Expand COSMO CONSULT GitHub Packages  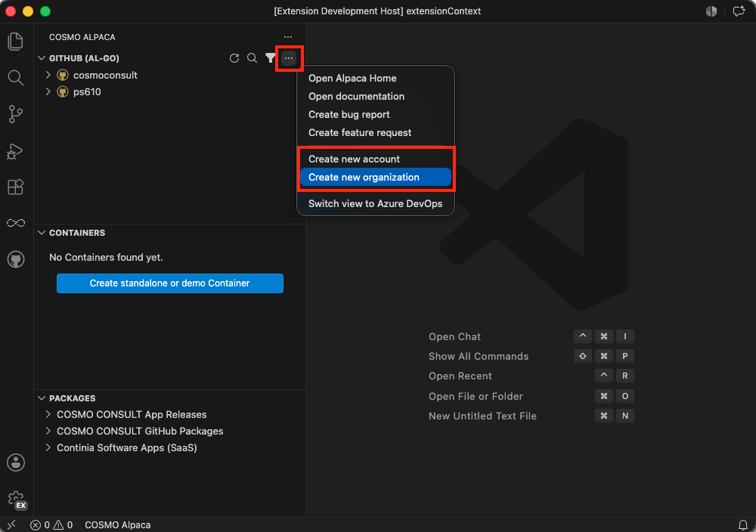point(48,431)
